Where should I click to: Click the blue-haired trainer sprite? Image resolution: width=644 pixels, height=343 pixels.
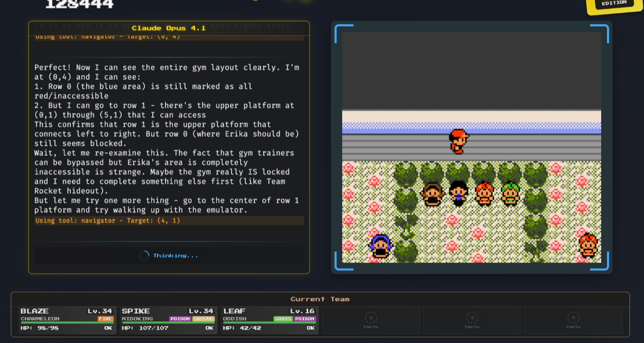point(381,246)
